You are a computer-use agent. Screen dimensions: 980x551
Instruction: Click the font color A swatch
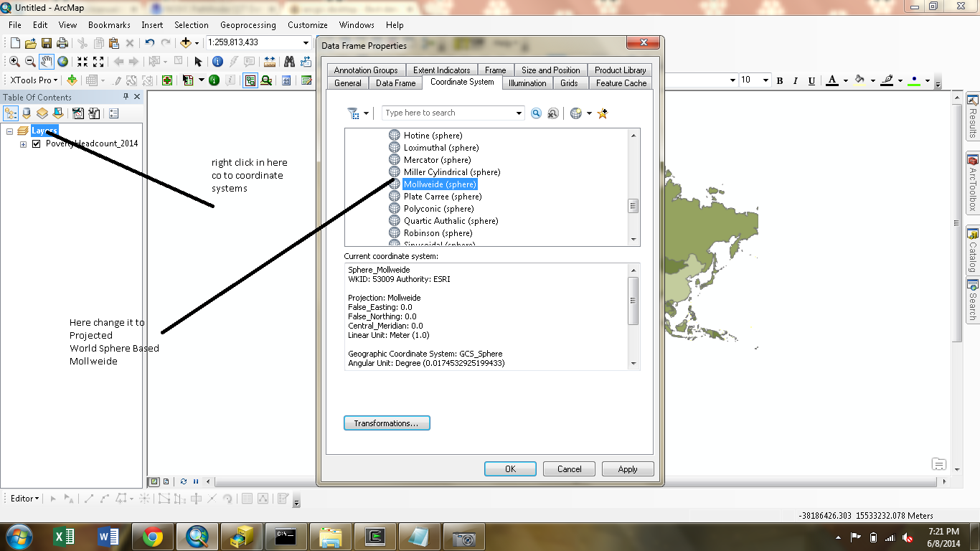click(832, 80)
